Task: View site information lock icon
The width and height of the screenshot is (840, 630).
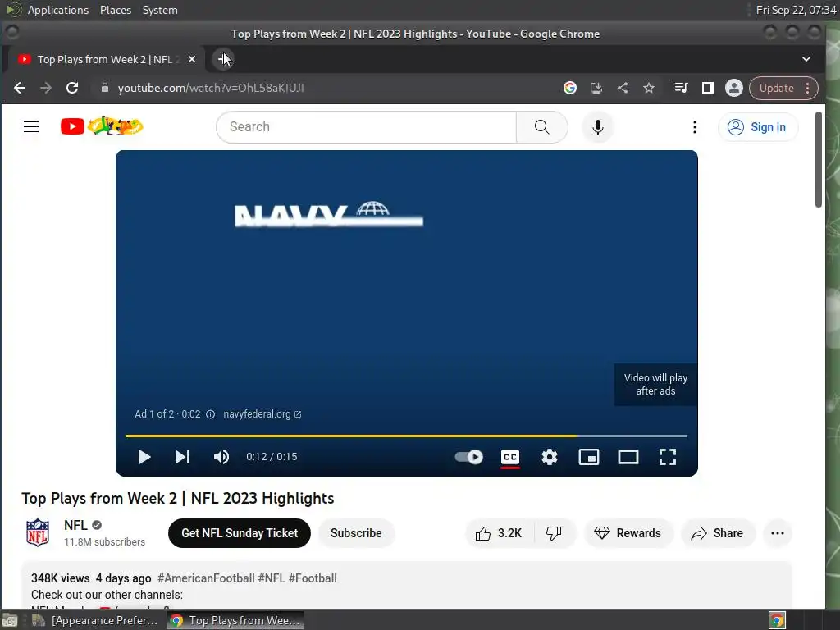Action: (x=104, y=88)
